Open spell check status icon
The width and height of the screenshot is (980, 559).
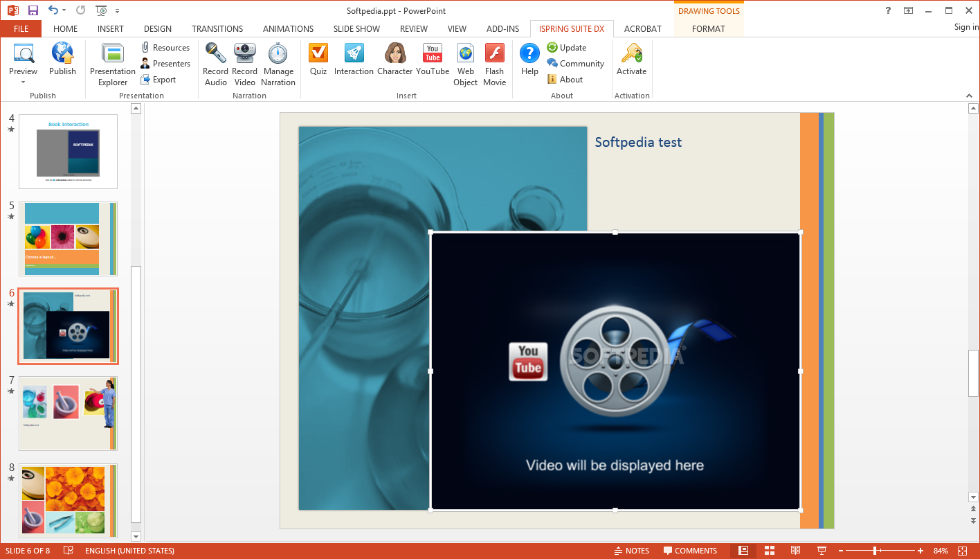pos(69,551)
